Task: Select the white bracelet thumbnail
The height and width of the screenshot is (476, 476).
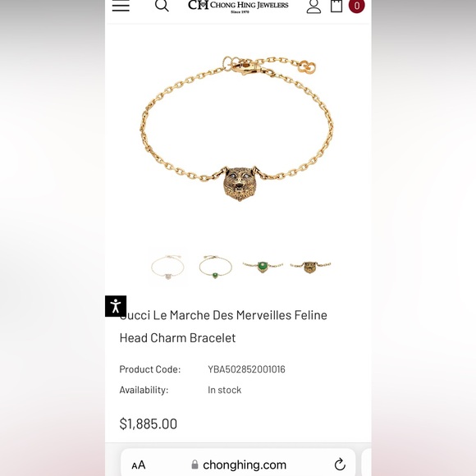Action: click(x=167, y=267)
